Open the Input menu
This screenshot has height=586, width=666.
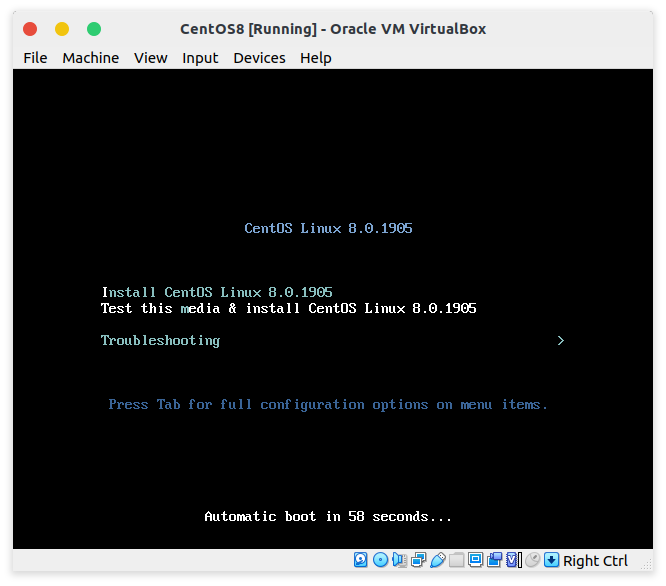pos(200,58)
